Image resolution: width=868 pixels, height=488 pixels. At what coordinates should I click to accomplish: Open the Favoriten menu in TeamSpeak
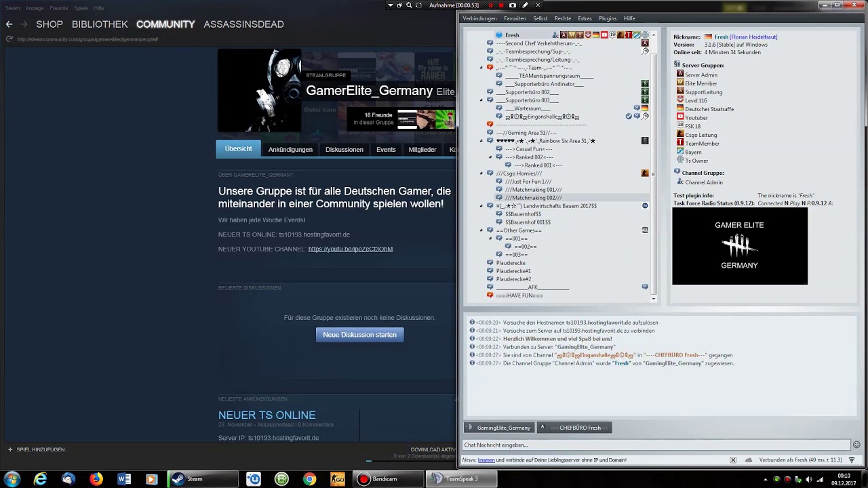click(515, 18)
